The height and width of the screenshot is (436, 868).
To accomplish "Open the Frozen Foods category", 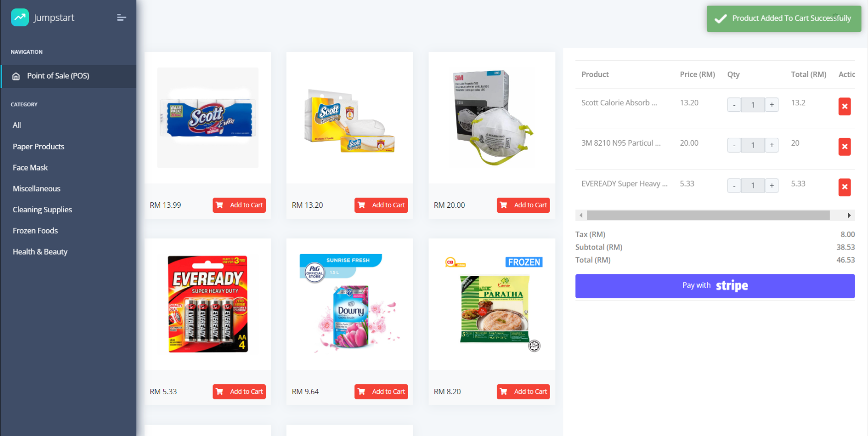I will [35, 231].
